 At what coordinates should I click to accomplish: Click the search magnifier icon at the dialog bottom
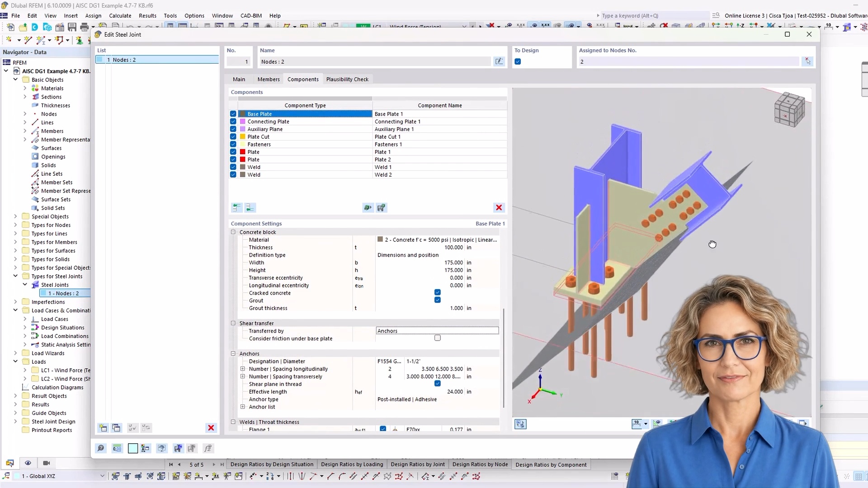pos(101,448)
